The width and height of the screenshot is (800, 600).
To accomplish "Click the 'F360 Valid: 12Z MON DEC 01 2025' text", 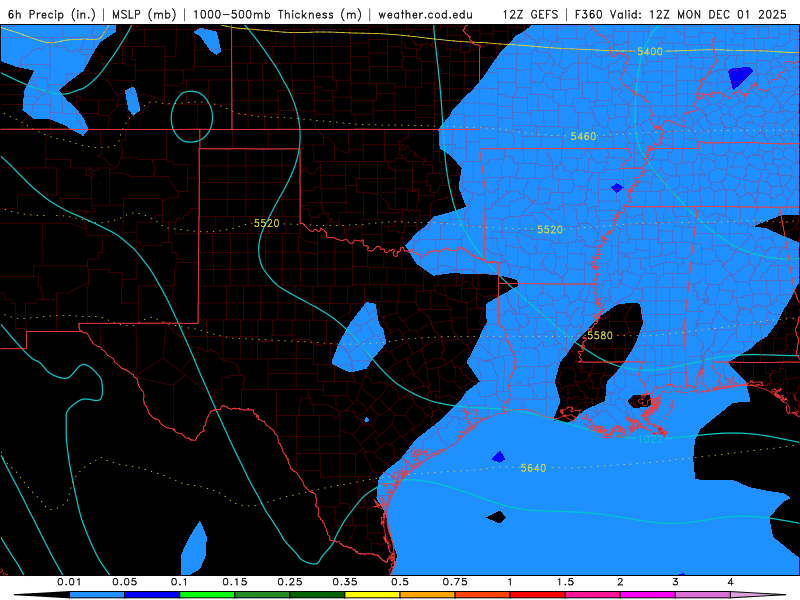I will [681, 14].
